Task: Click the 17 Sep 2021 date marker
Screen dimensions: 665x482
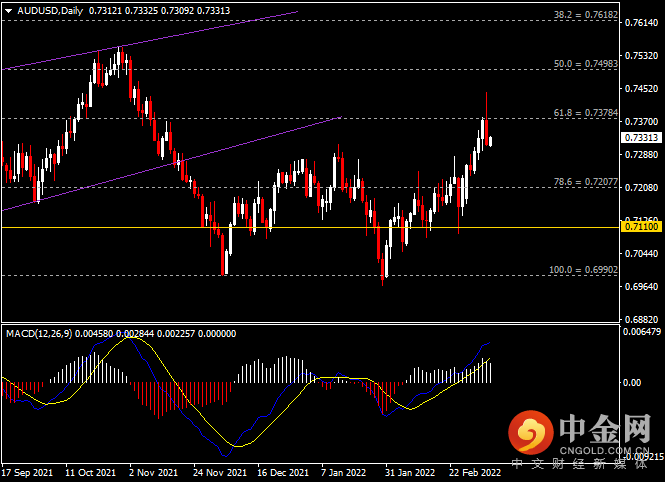Action: point(29,470)
